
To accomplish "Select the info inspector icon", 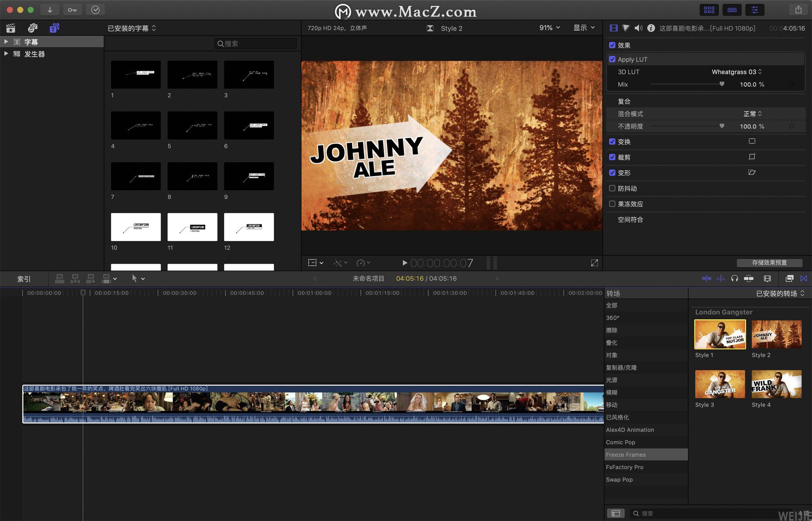I will tap(651, 28).
